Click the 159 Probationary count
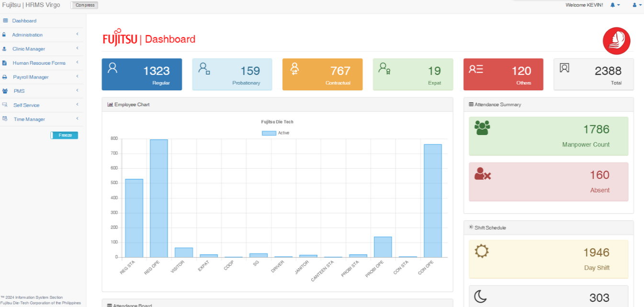The image size is (644, 307). click(250, 71)
